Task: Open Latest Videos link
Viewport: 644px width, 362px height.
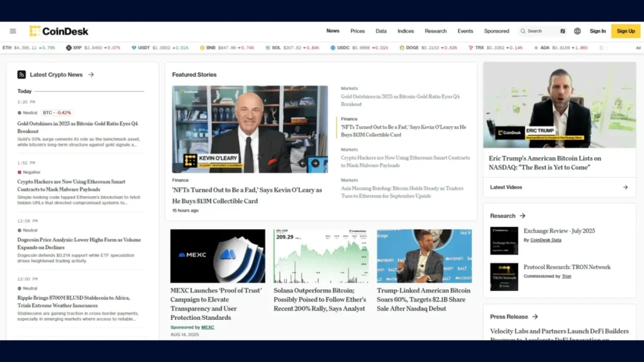Action: [x=506, y=187]
